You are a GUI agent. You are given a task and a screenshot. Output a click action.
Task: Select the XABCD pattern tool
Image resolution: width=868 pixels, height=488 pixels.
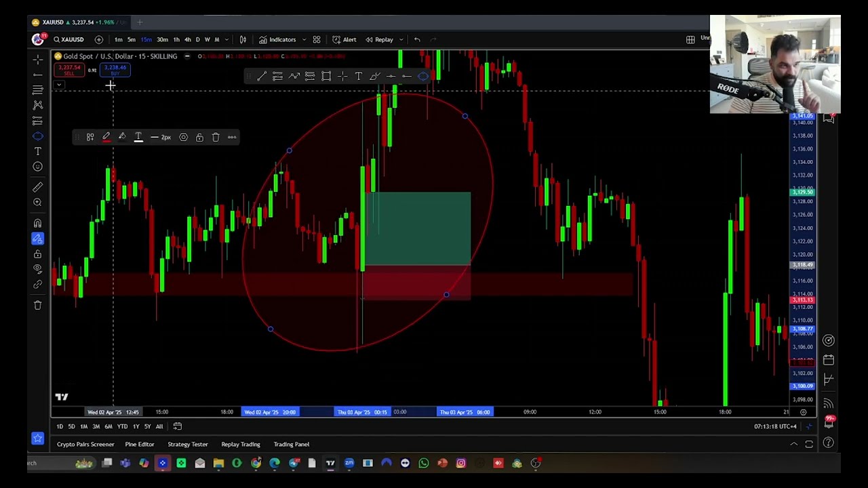pyautogui.click(x=37, y=105)
